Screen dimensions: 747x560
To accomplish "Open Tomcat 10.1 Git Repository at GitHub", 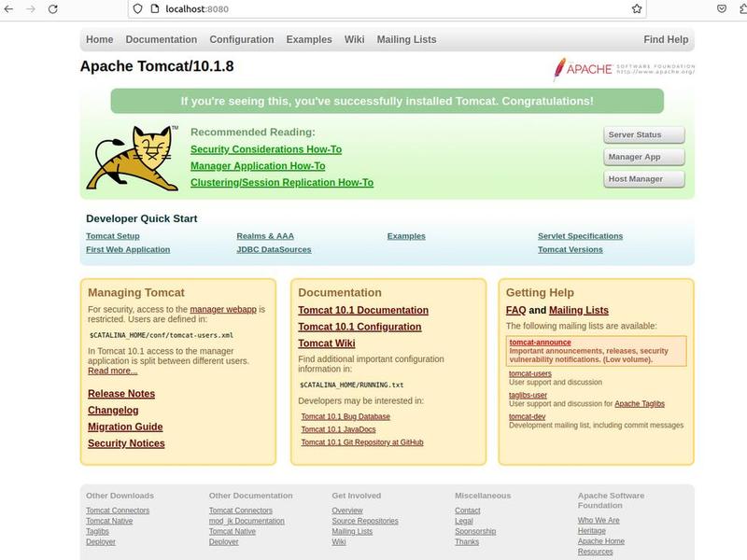I will tap(362, 442).
